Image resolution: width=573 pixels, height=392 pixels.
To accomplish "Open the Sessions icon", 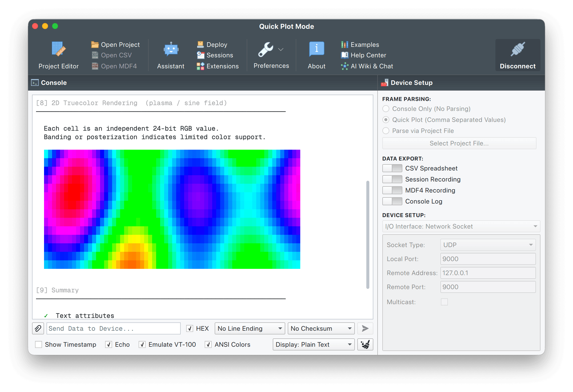I will tap(200, 55).
